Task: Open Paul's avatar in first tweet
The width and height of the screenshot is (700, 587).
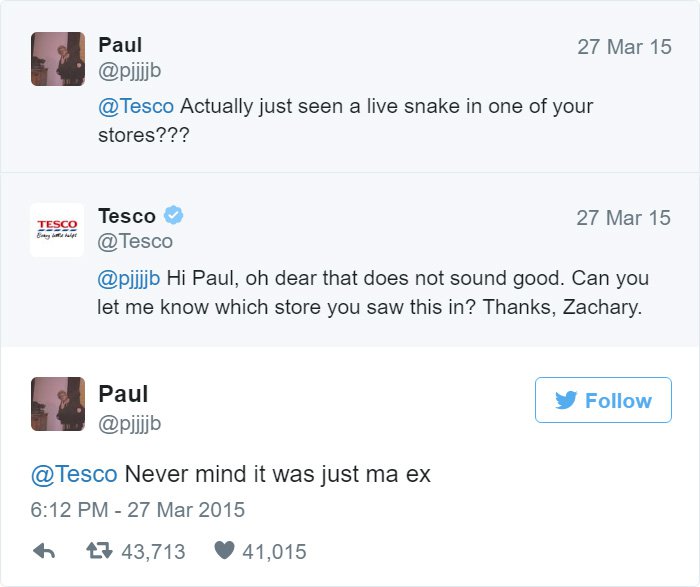Action: (x=57, y=59)
